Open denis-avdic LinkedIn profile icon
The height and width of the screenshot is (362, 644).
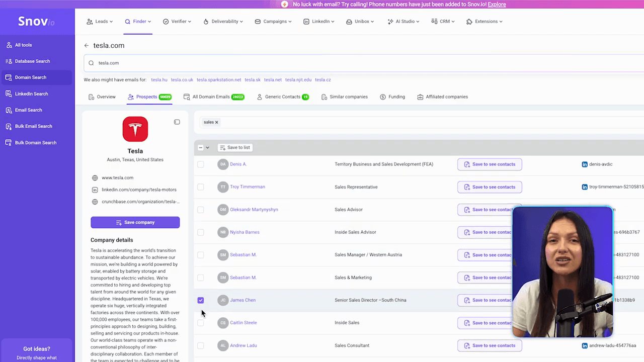coord(585,164)
